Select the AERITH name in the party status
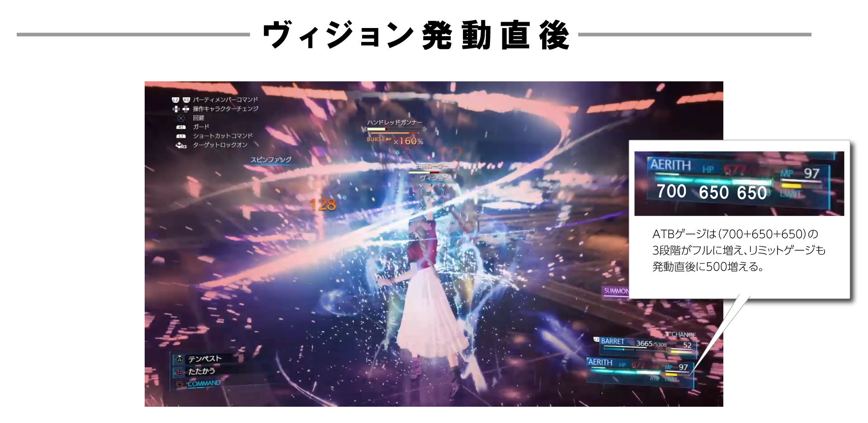 600,362
